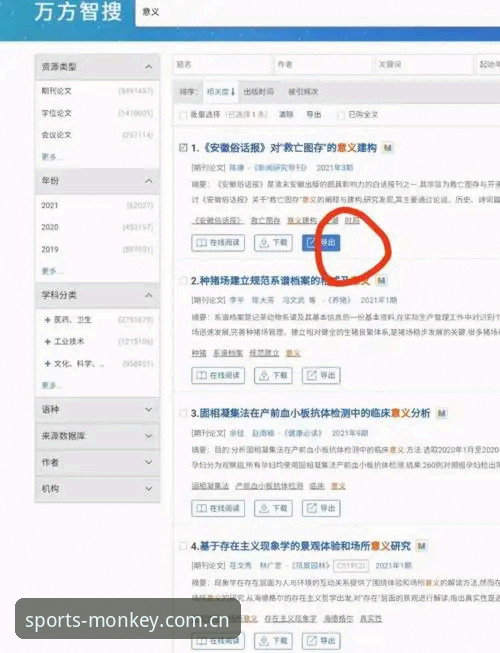
Task: Click 下载 for result 2 种猪场
Action: point(274,375)
